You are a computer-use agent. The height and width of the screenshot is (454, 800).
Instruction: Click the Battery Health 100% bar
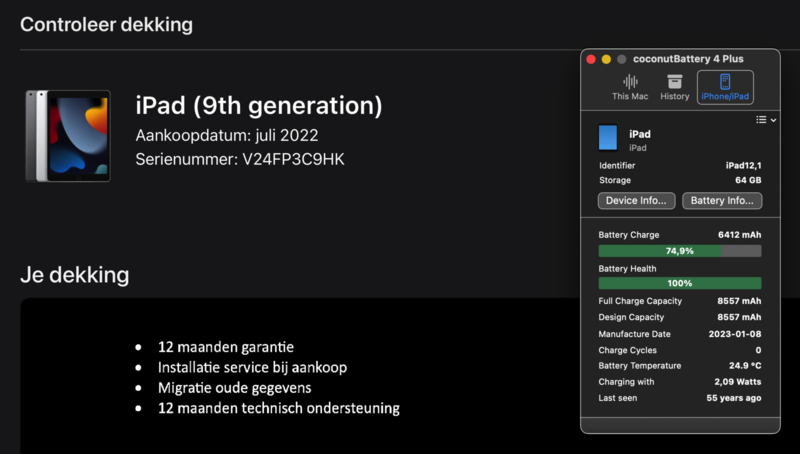pyautogui.click(x=680, y=283)
